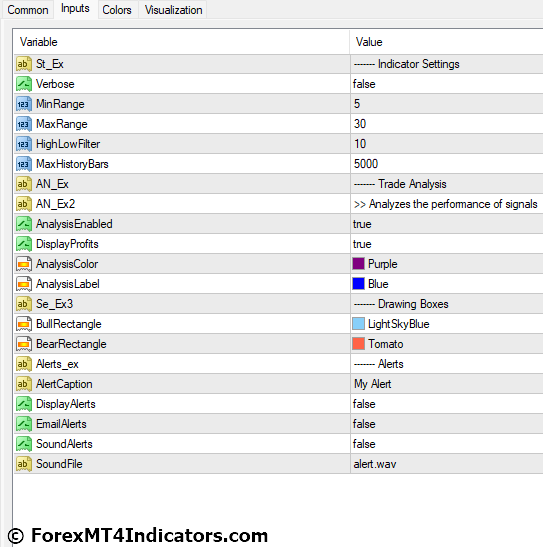Click the boolean icon beside DisplayProfits
Screen dimensions: 543x547
coord(23,244)
